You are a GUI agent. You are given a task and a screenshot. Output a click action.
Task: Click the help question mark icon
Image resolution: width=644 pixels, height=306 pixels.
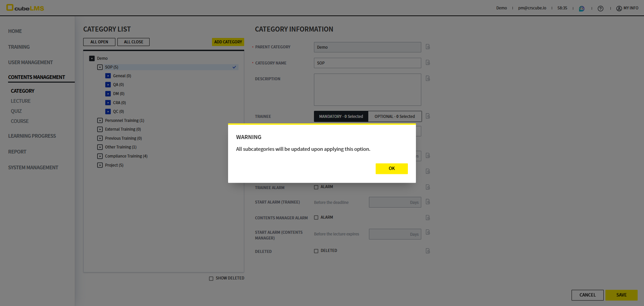coord(600,8)
